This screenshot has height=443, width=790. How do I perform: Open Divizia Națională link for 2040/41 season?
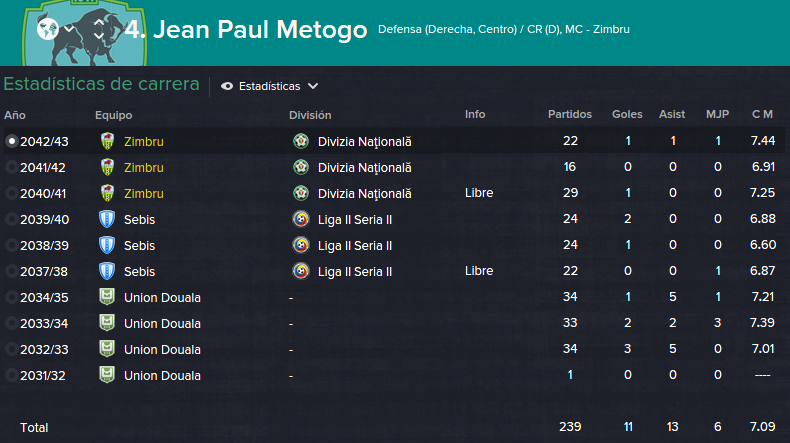(x=364, y=194)
